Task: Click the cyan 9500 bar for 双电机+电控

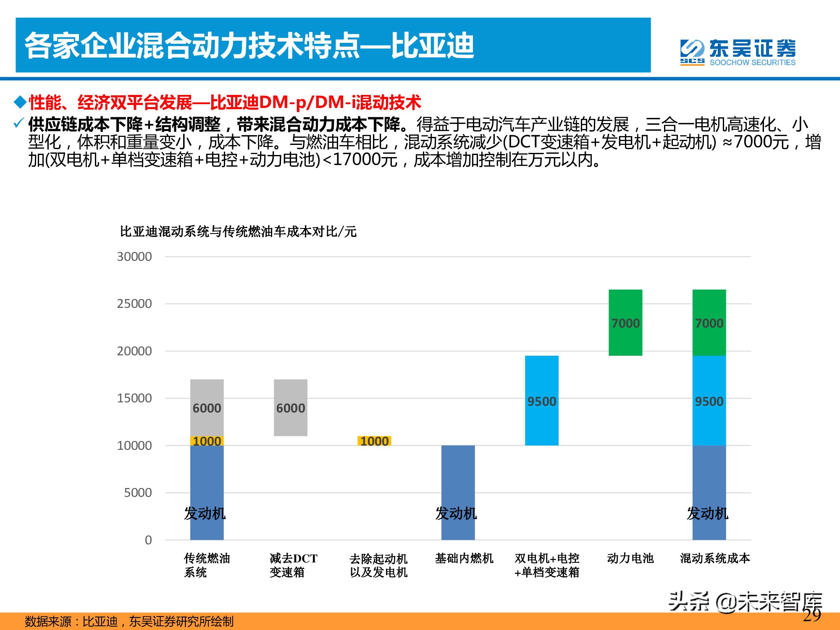Action: (541, 400)
